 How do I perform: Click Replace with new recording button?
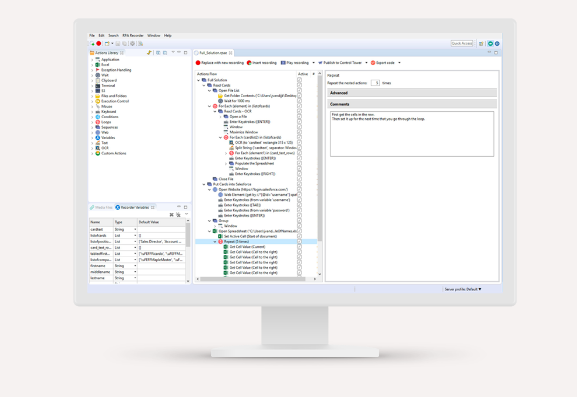tap(220, 63)
